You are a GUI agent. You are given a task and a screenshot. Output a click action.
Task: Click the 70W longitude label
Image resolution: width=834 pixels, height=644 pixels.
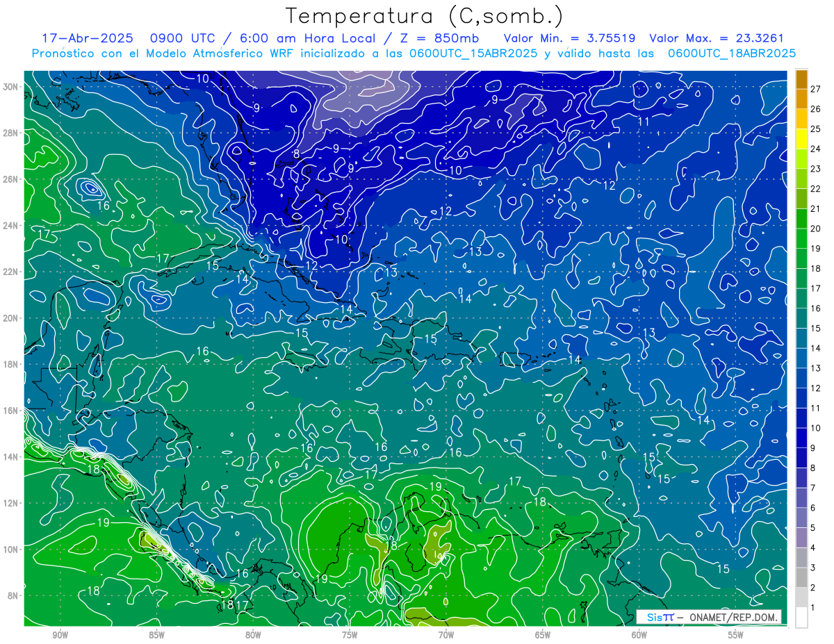point(446,635)
